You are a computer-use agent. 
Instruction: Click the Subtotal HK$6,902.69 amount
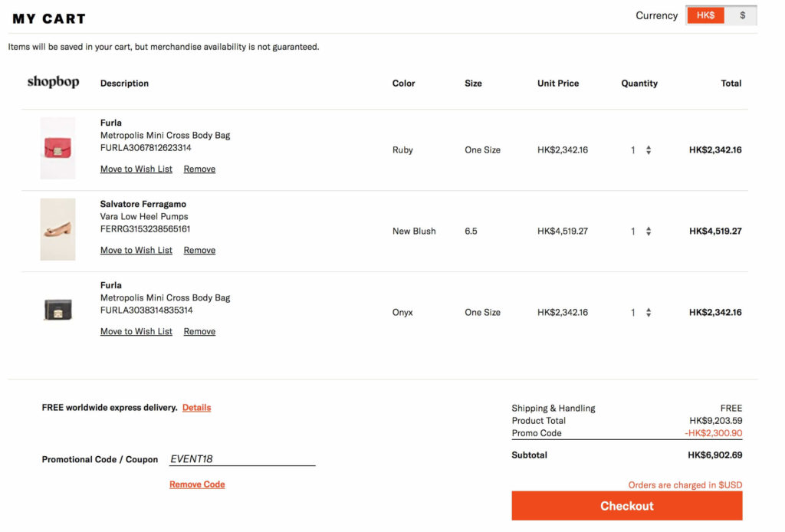715,455
